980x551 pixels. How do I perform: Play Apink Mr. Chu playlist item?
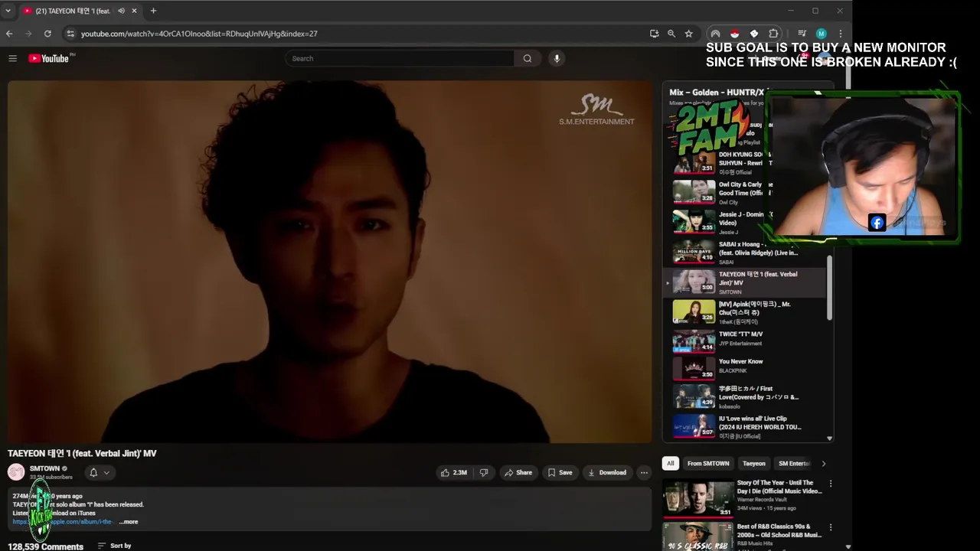[745, 312]
